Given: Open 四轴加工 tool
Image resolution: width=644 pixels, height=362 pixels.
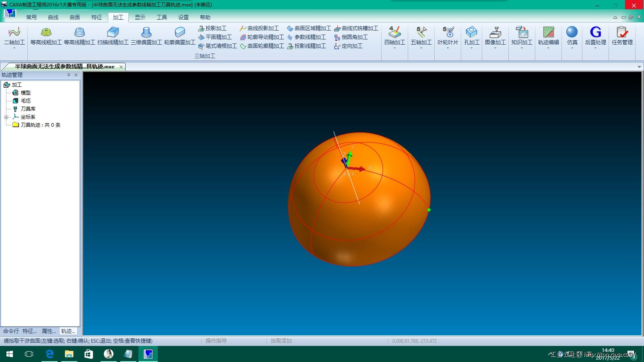Looking at the screenshot, I should 394,37.
